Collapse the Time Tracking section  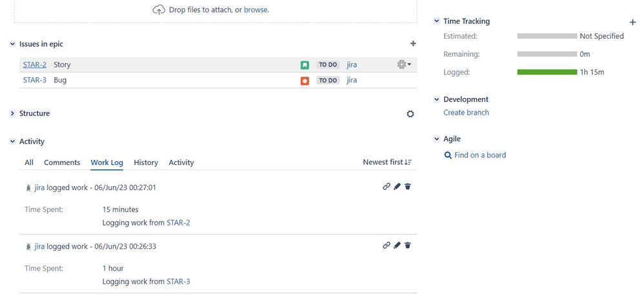point(437,21)
